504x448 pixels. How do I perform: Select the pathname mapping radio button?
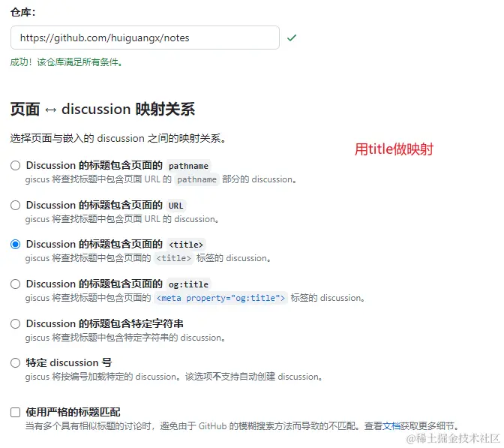pos(16,165)
